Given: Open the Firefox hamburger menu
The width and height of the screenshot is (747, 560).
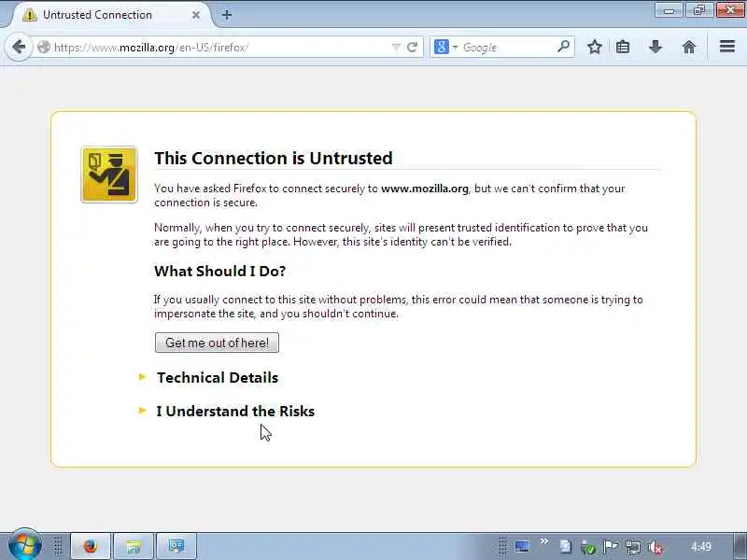Looking at the screenshot, I should pos(727,46).
